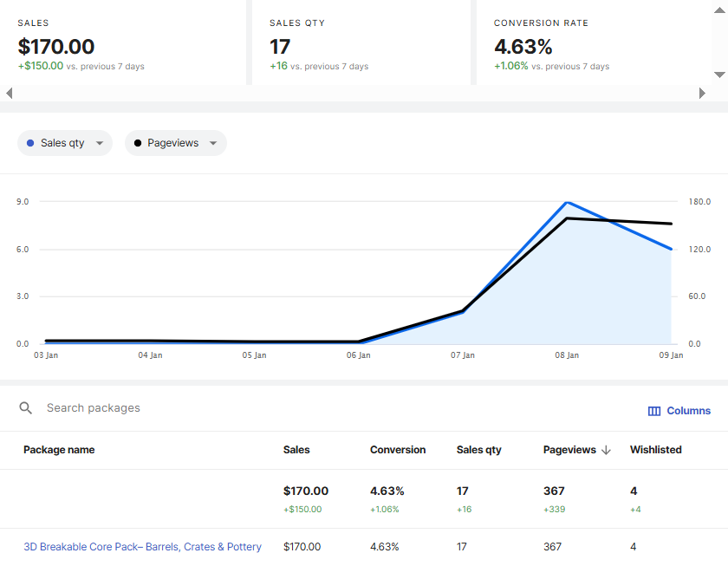The height and width of the screenshot is (566, 728).
Task: Open the Columns selector
Action: tap(679, 411)
